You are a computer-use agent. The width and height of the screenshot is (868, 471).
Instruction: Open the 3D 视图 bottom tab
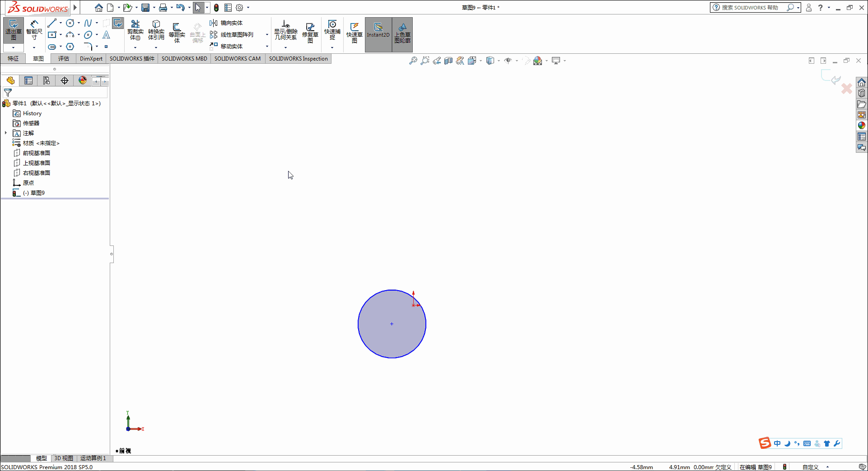point(64,458)
